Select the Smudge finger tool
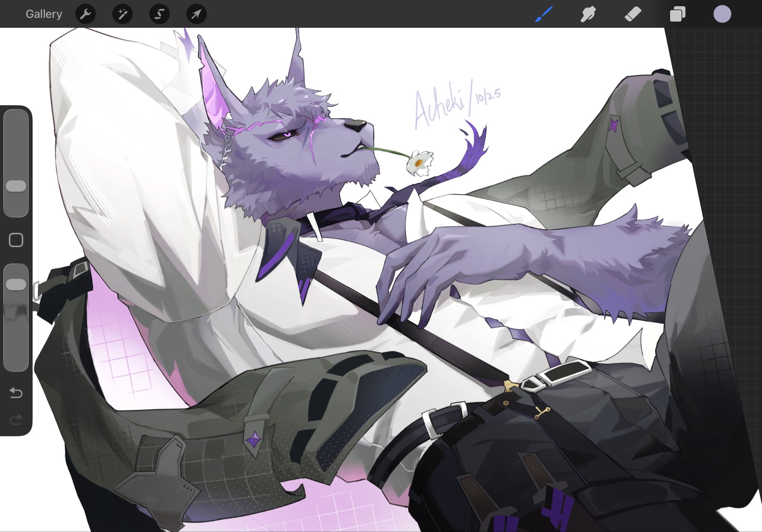The height and width of the screenshot is (532, 762). click(588, 14)
